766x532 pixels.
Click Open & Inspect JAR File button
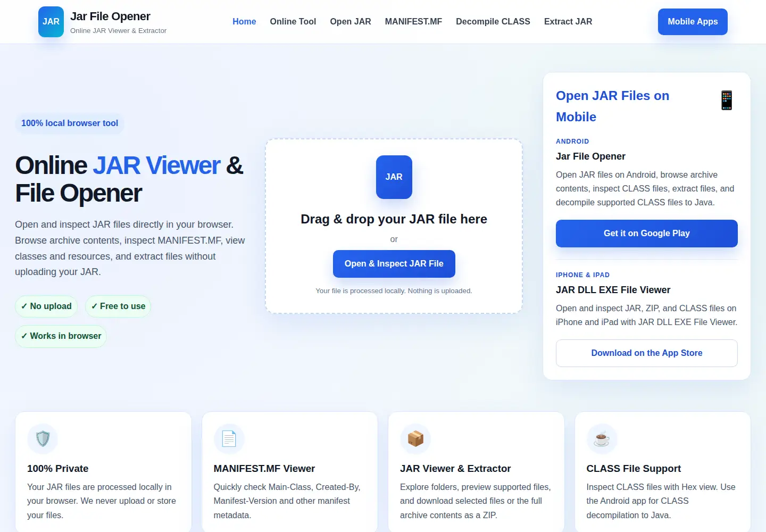click(394, 264)
